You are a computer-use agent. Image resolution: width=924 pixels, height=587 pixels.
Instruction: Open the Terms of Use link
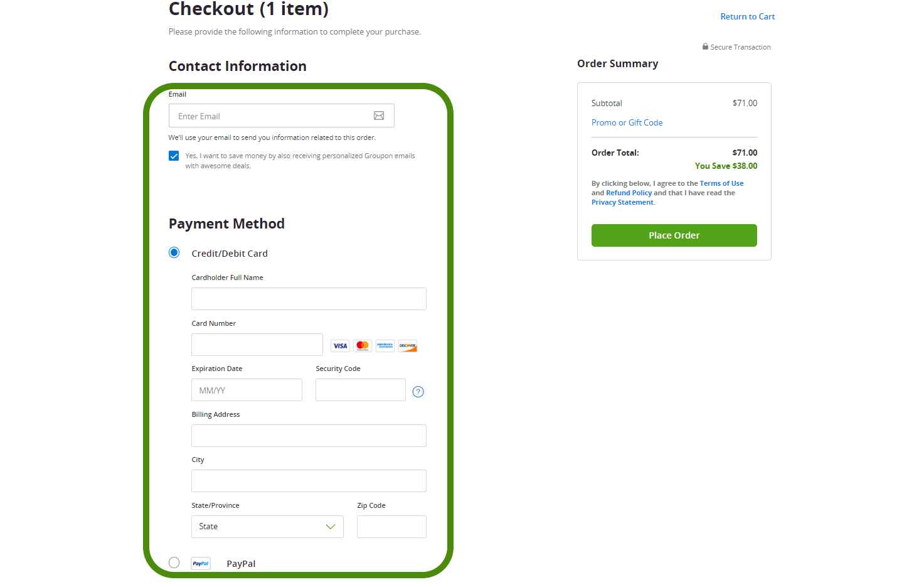click(721, 183)
